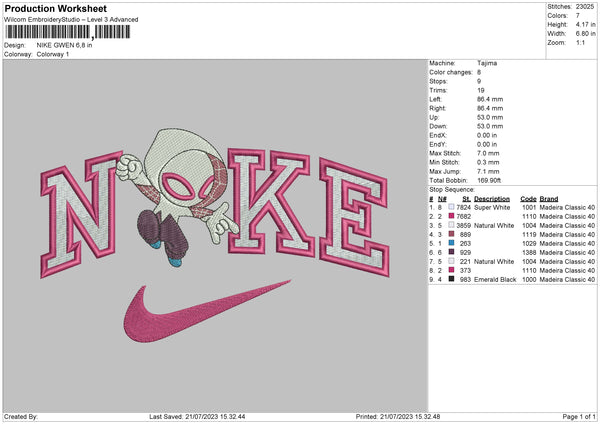
Task: Click the EndX value '0.00 in'
Action: [x=487, y=135]
